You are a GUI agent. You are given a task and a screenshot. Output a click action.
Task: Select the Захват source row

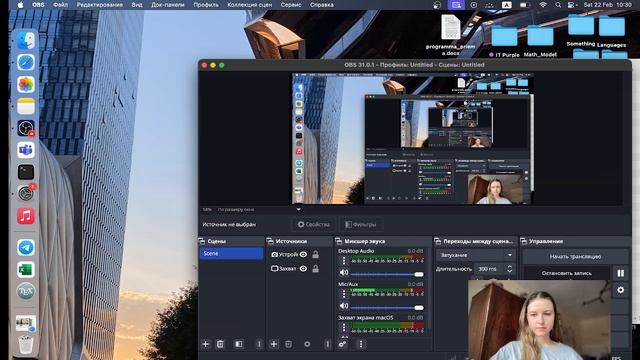point(299,269)
